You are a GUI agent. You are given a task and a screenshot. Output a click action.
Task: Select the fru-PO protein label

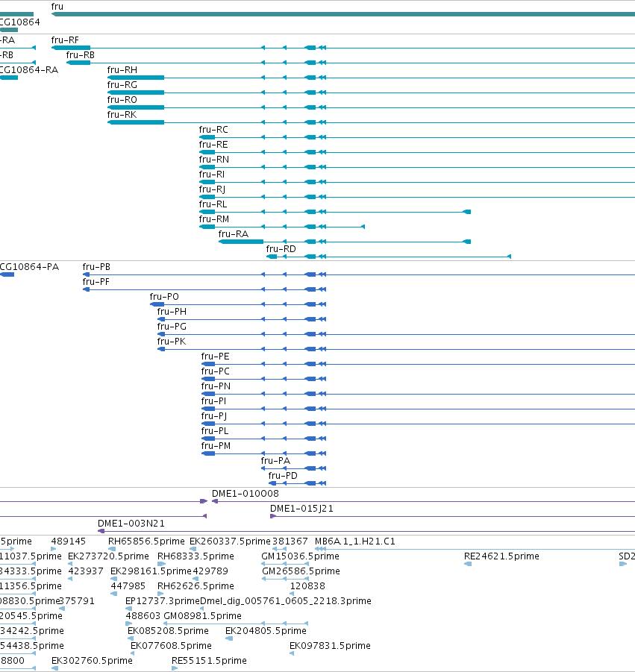coord(164,297)
